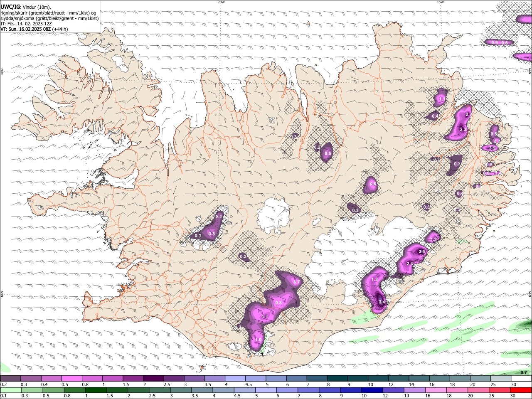
Task: Pick the royal blue 9 swatch, lower legend row
Action: point(351,390)
